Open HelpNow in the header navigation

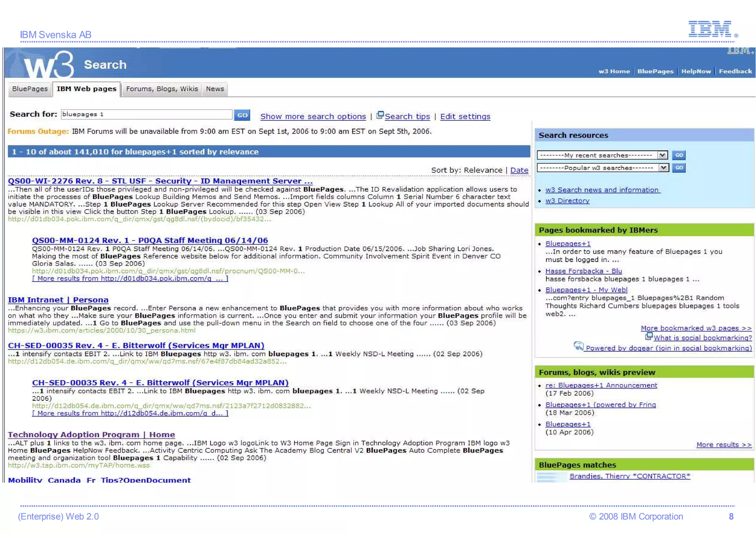696,71
